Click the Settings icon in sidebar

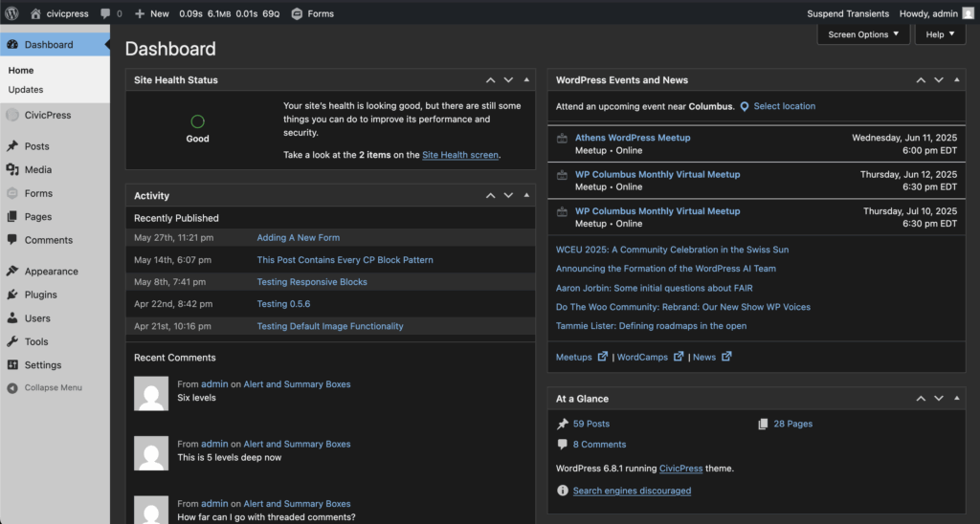click(12, 364)
